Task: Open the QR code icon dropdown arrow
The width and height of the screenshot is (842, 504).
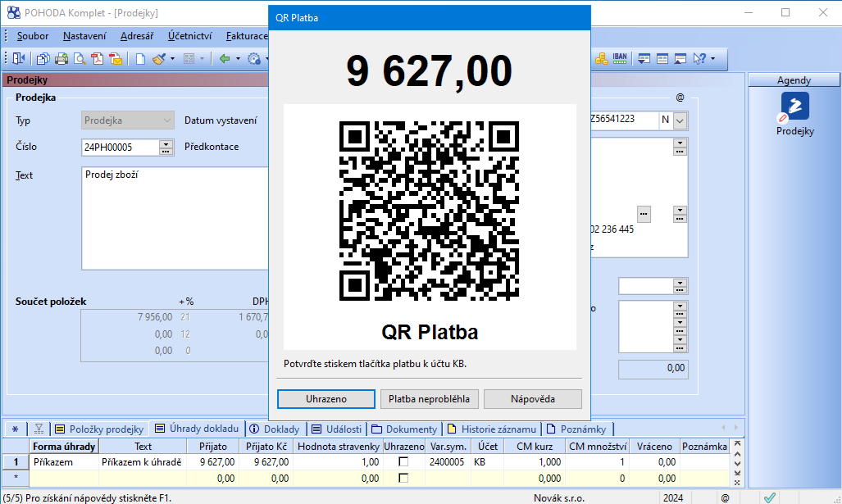Action: tap(202, 58)
